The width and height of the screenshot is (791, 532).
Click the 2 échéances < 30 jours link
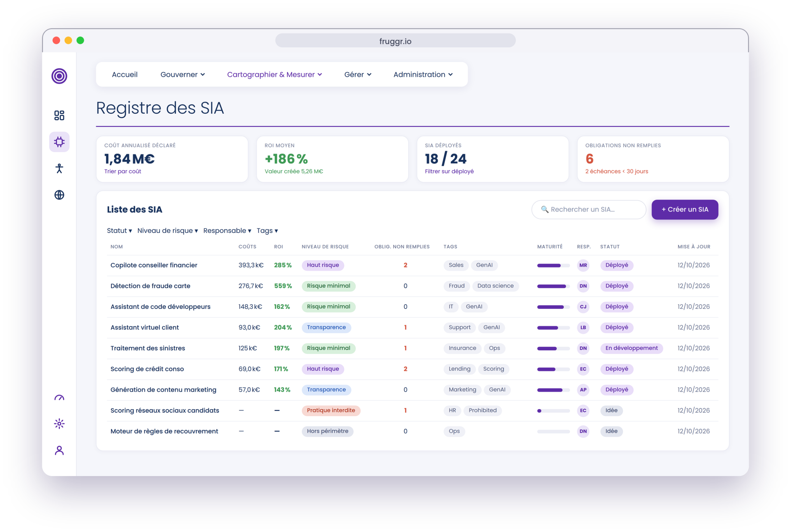click(617, 171)
